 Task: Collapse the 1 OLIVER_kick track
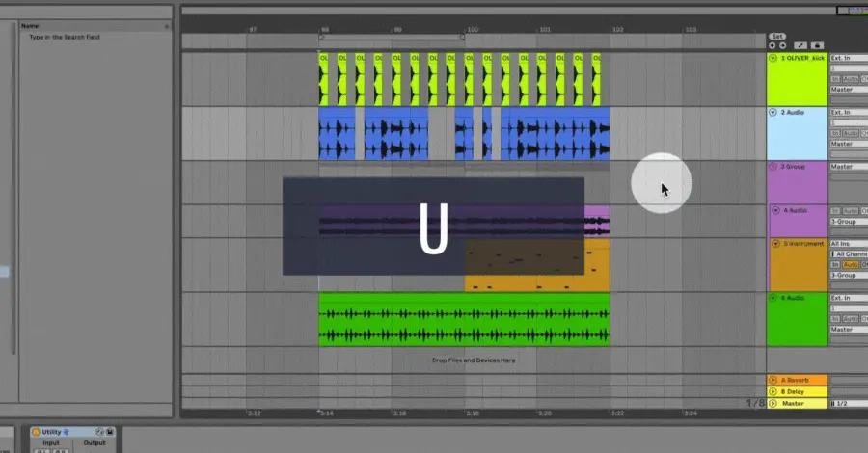[773, 58]
